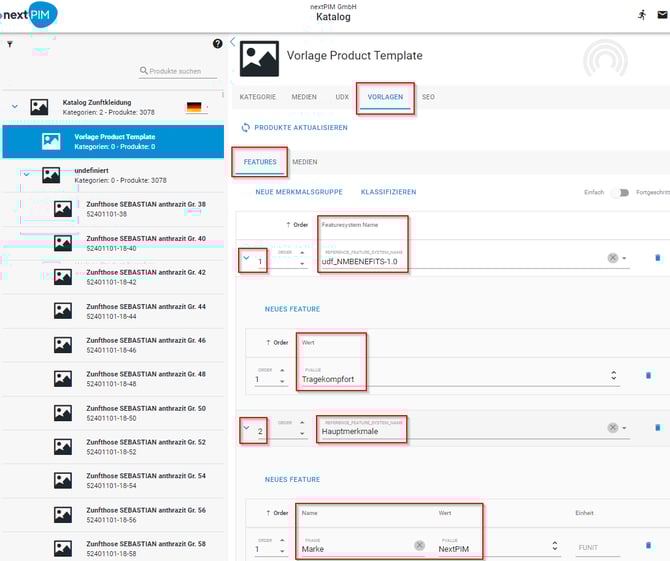This screenshot has width=670, height=561.
Task: Select Zunfthose SEBASTIAN anthrazit Gr. 52
Action: coord(113,446)
